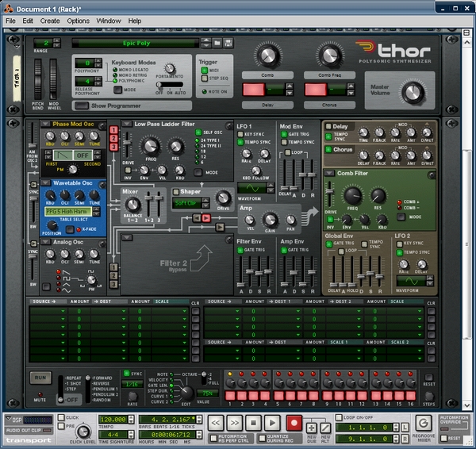
Task: Click the Keyboard Modes MODE button
Action: (117, 90)
